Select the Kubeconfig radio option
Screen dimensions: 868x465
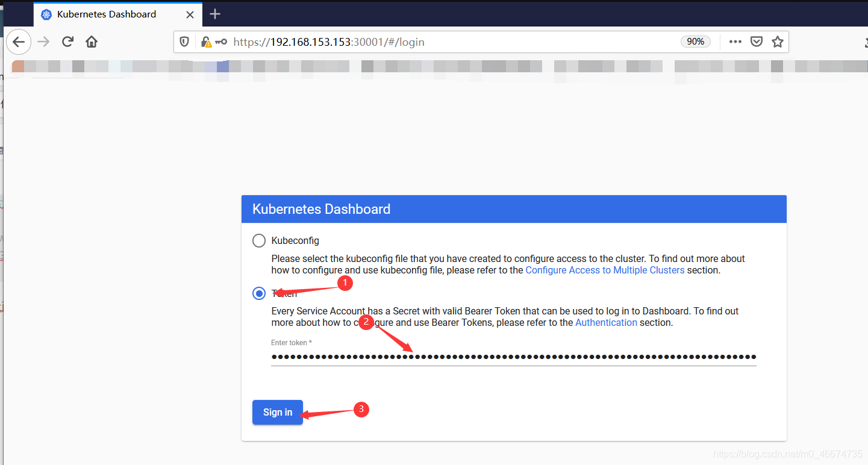pos(259,241)
